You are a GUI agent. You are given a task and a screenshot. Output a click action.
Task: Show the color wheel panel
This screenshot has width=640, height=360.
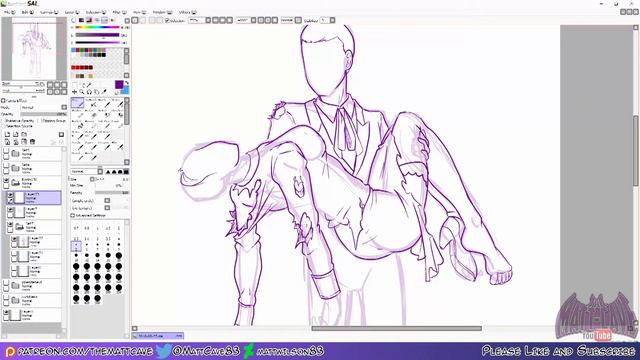click(x=73, y=20)
